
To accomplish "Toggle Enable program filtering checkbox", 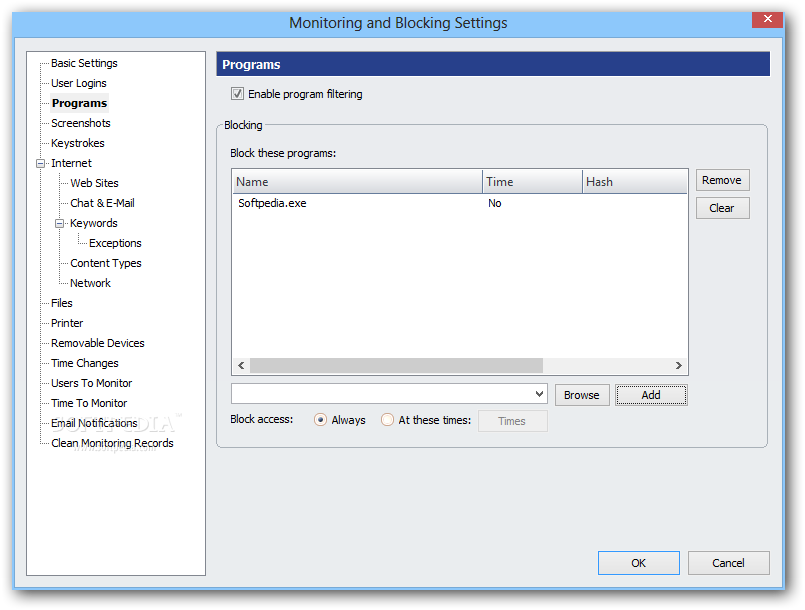I will point(237,94).
